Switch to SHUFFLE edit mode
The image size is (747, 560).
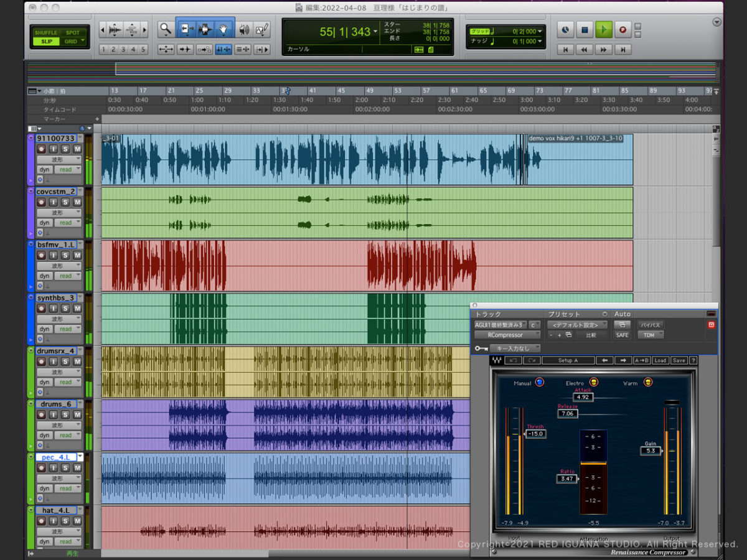coord(46,32)
